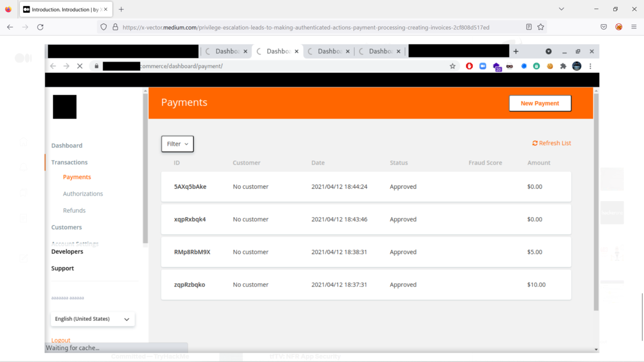Open Refunds in the sidebar
Screen dimensions: 644x362
click(74, 210)
